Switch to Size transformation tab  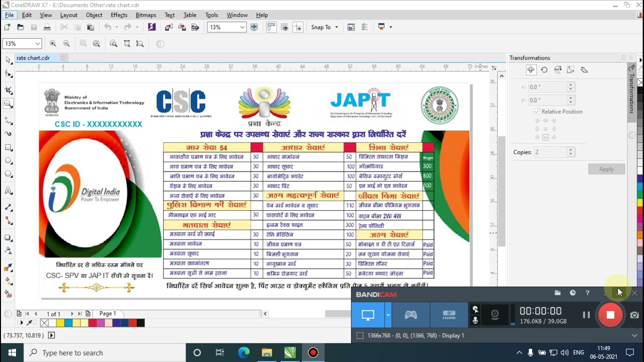[x=571, y=70]
